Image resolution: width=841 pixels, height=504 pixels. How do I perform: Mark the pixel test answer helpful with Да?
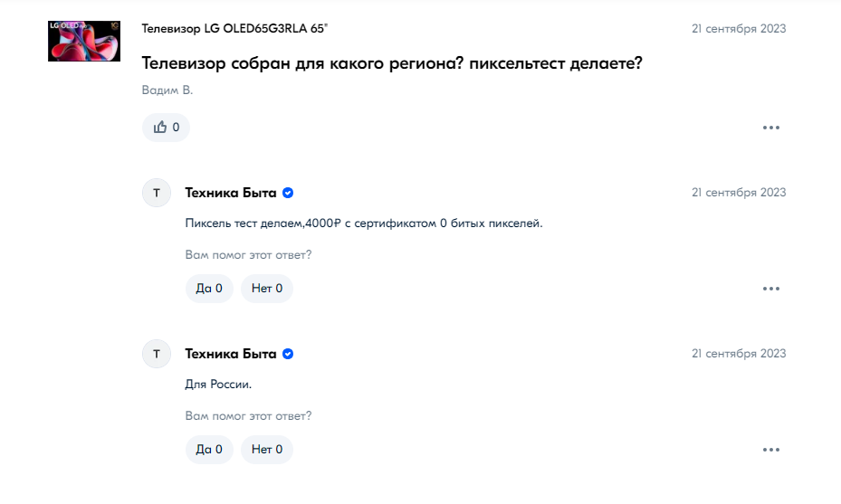(x=209, y=289)
